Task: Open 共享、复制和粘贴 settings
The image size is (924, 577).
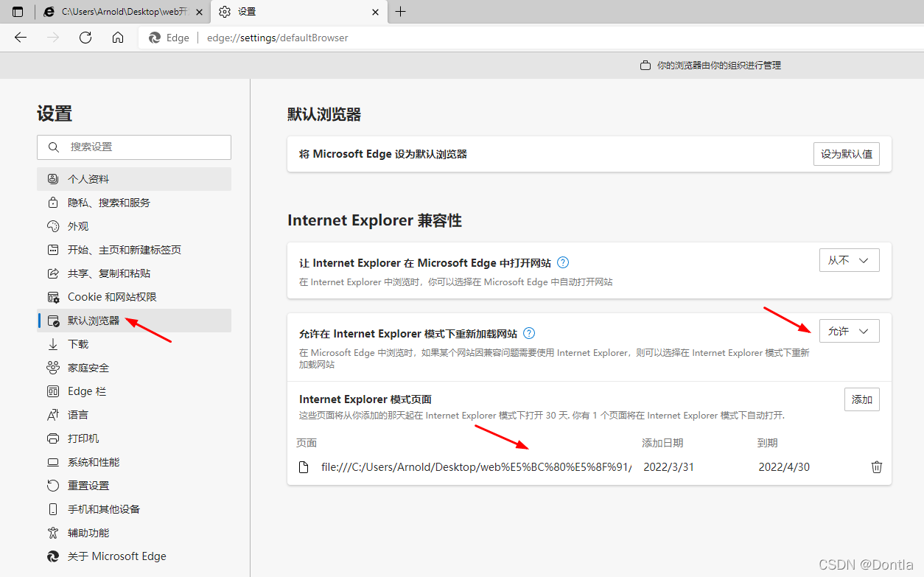Action: 134,273
